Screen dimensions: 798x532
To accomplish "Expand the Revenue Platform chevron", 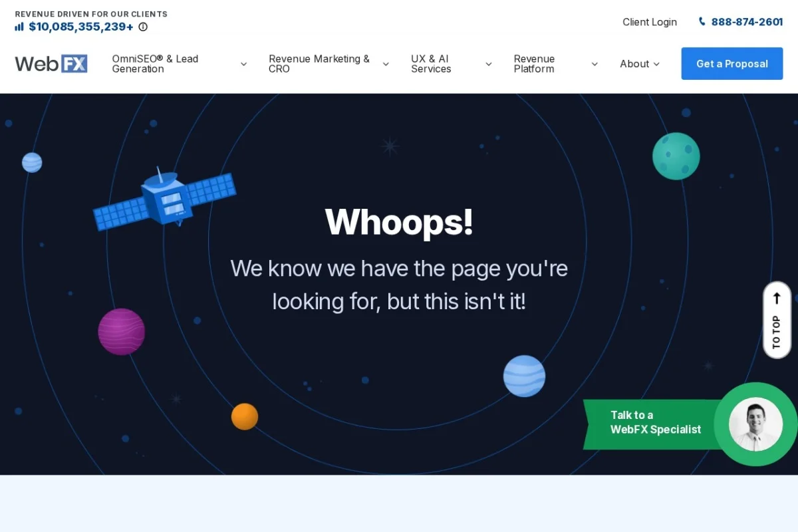I will point(595,64).
